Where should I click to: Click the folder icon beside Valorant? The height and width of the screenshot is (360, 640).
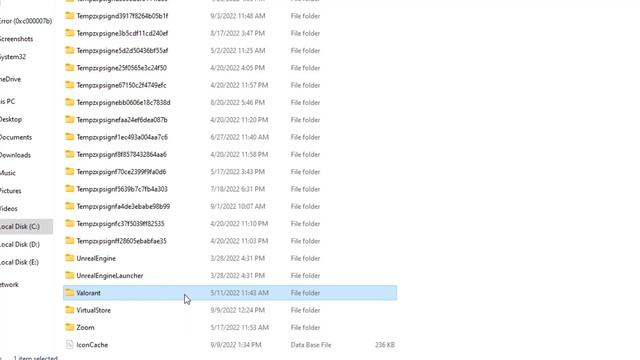[x=70, y=293]
